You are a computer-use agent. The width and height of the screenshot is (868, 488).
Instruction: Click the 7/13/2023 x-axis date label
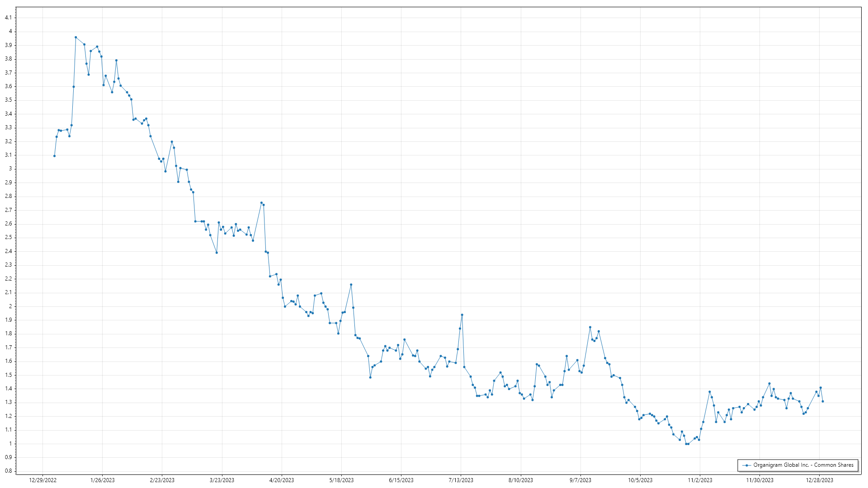coord(461,480)
